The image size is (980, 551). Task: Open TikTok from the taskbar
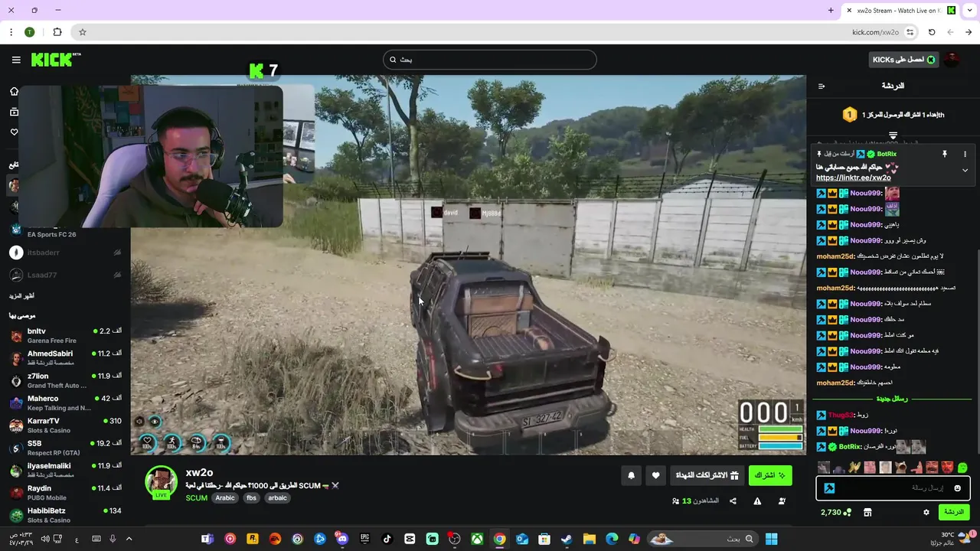coord(387,539)
